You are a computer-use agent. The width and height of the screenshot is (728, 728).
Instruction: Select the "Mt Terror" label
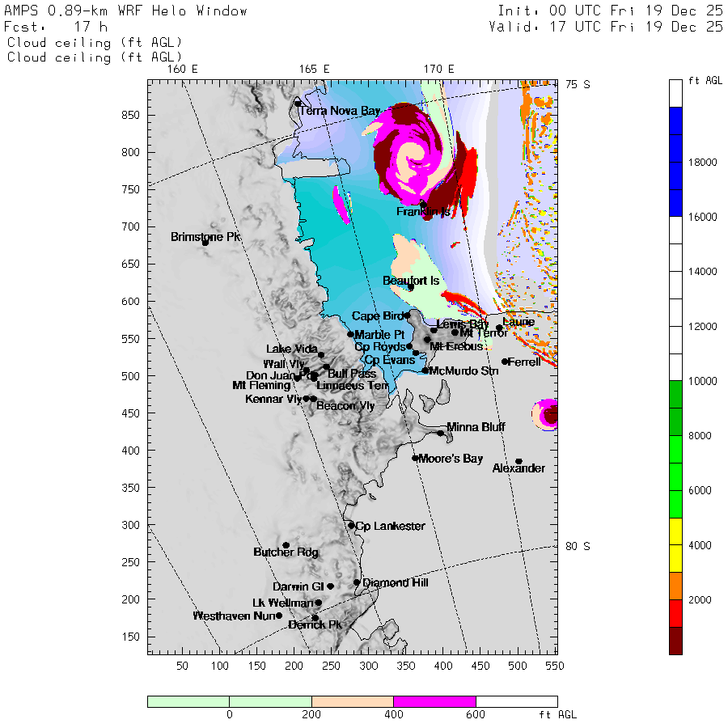click(484, 333)
